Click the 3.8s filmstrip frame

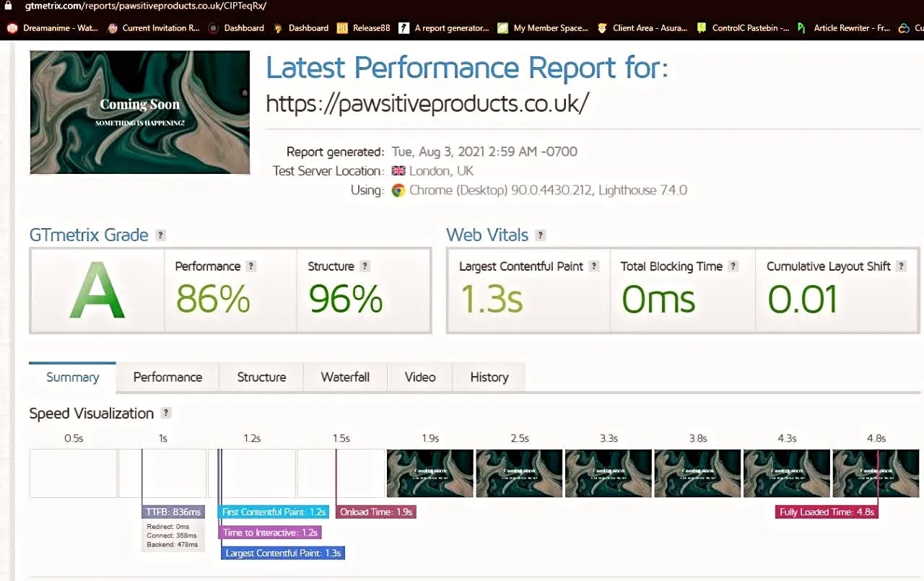697,473
